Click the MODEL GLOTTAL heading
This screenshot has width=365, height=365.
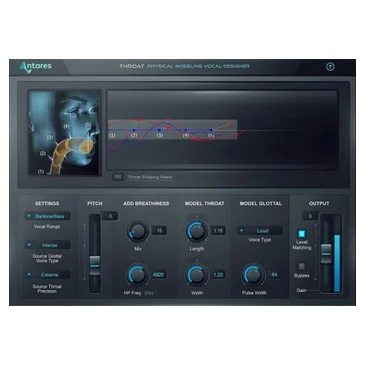(261, 203)
